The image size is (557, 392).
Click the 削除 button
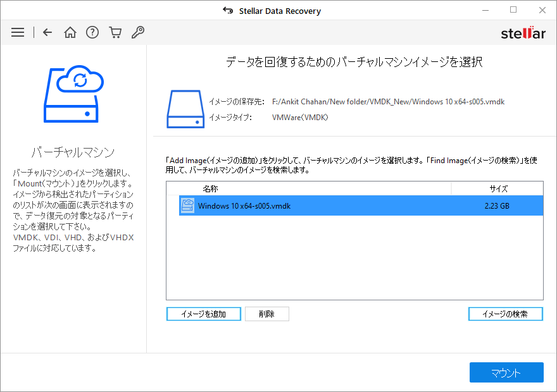click(x=266, y=314)
